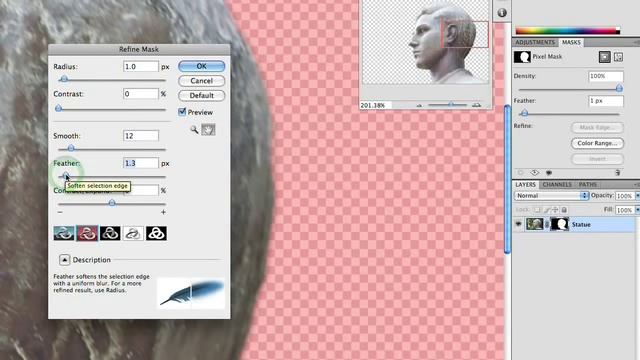Viewport: 640px width, 360px height.
Task: Open the Fill dropdown arrow
Action: (637, 210)
